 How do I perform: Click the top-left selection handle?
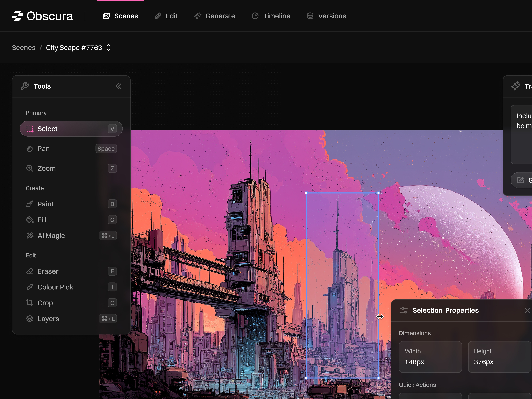pos(306,193)
